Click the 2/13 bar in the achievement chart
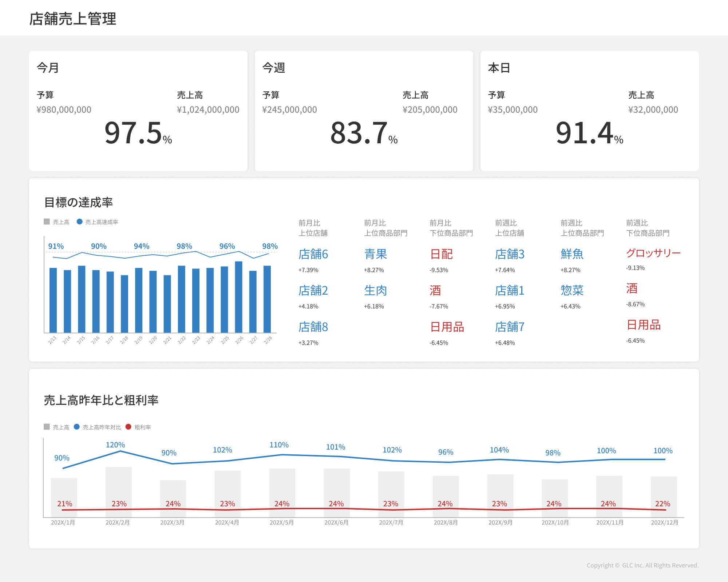728x582 pixels. [x=53, y=300]
